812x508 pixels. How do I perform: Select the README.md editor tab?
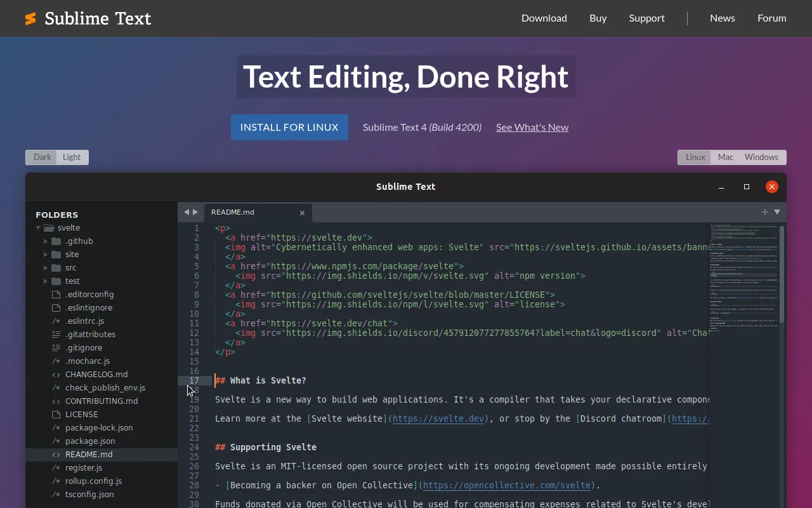(257, 212)
